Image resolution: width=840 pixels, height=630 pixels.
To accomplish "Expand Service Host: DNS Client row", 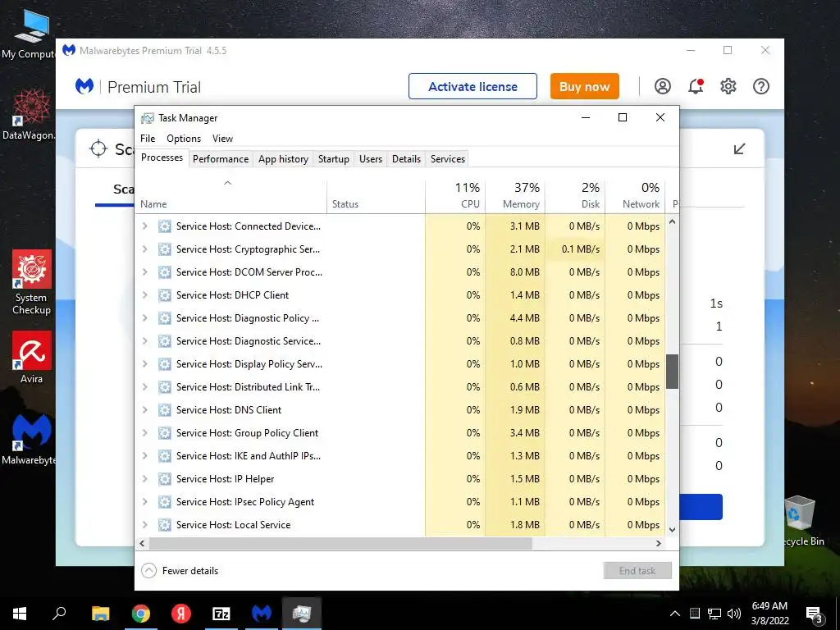I will [x=144, y=410].
